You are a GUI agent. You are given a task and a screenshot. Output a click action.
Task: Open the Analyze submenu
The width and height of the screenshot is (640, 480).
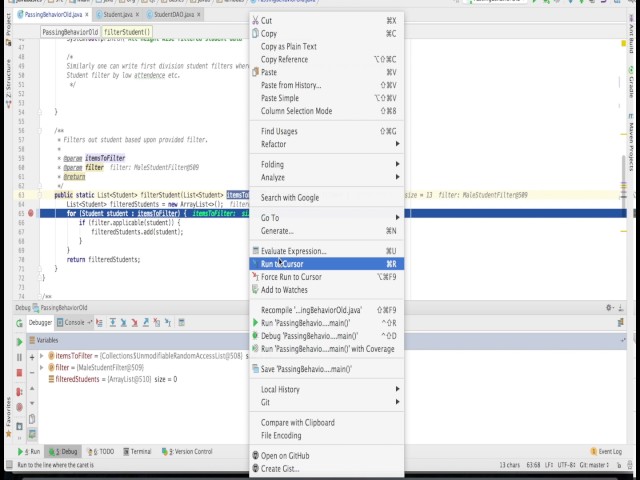coord(327,178)
